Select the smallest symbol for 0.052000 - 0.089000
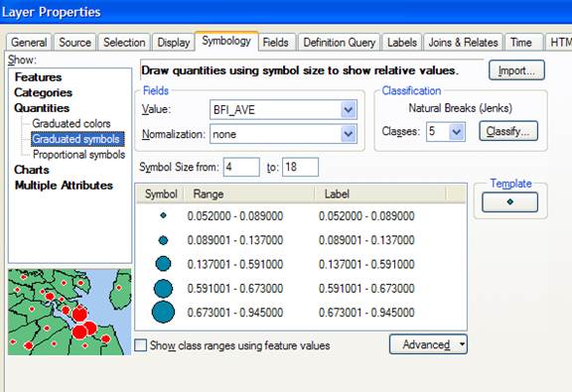The image size is (572, 392). [164, 215]
